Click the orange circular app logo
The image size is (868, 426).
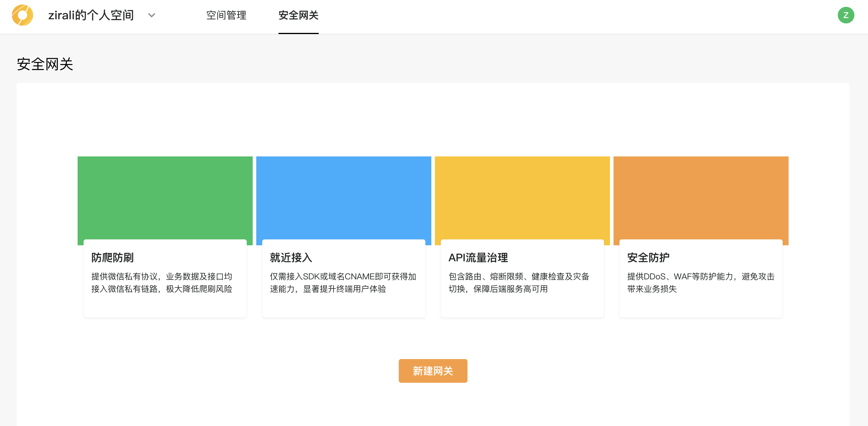click(22, 15)
